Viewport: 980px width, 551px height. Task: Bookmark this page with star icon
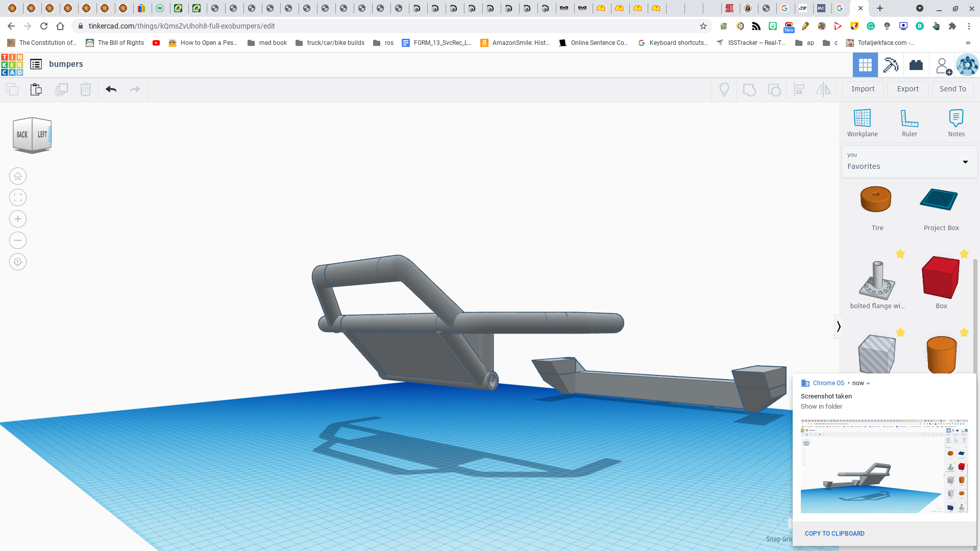coord(703,26)
